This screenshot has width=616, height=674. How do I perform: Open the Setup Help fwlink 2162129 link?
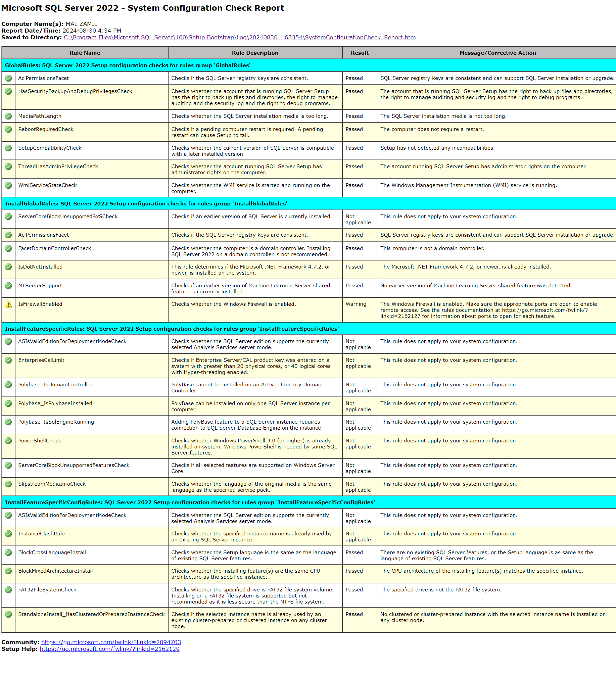coord(109,649)
